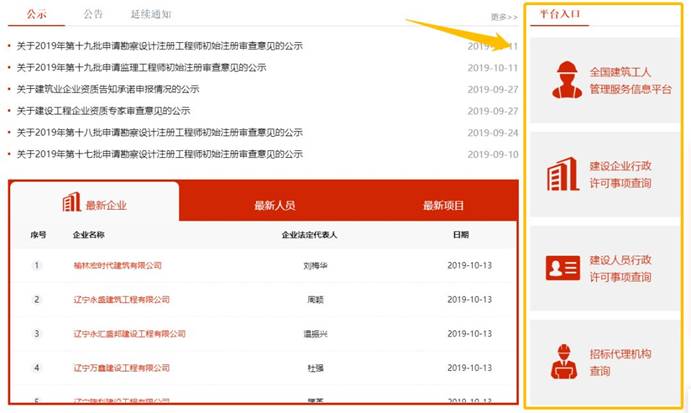Click 全国建筑工人管理服务信息平台 text link
The height and width of the screenshot is (413, 691).
pos(630,81)
